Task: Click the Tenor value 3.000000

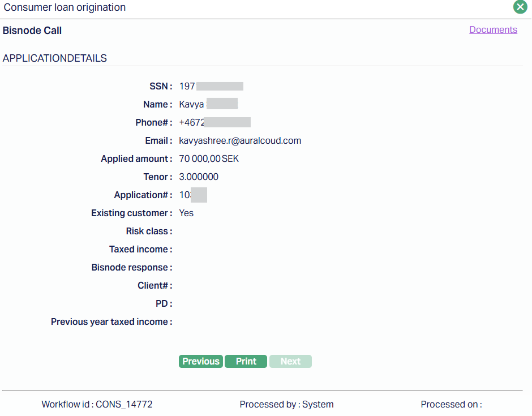Action: (199, 177)
